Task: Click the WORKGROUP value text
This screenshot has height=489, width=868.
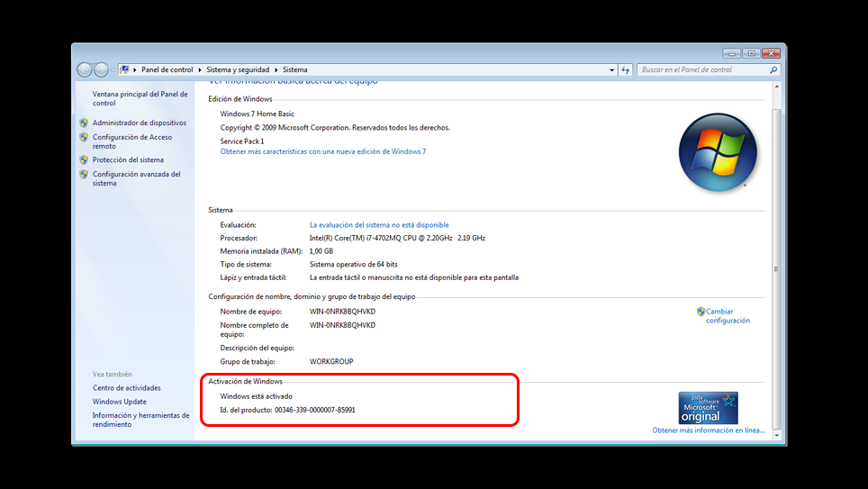Action: coord(331,362)
